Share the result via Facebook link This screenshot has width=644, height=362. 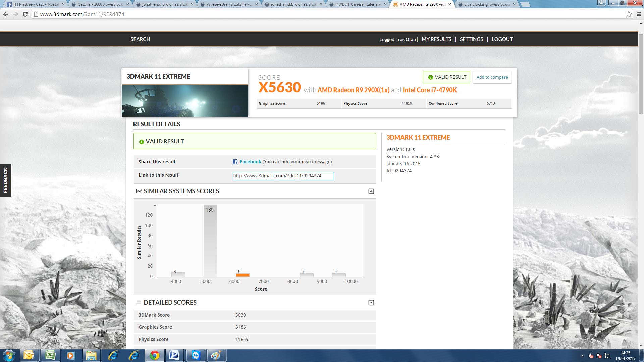[x=250, y=162]
